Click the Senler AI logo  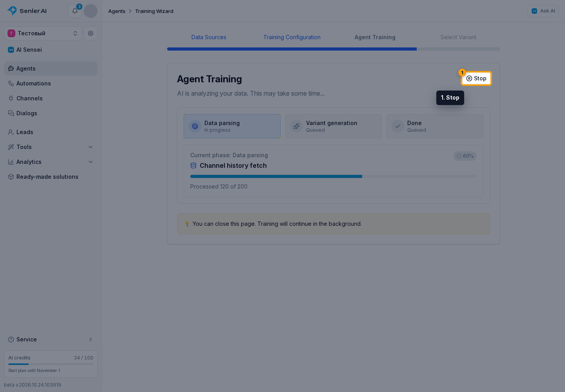click(27, 11)
